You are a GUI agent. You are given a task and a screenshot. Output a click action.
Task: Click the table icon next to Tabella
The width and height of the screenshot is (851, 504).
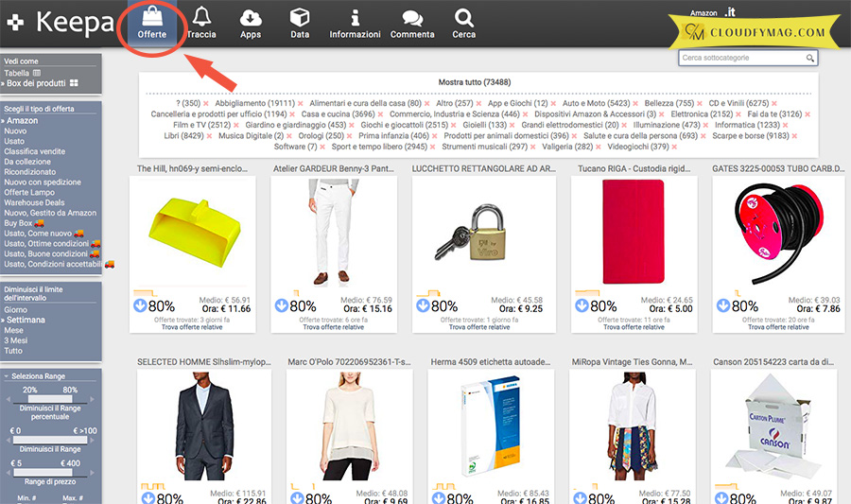37,73
